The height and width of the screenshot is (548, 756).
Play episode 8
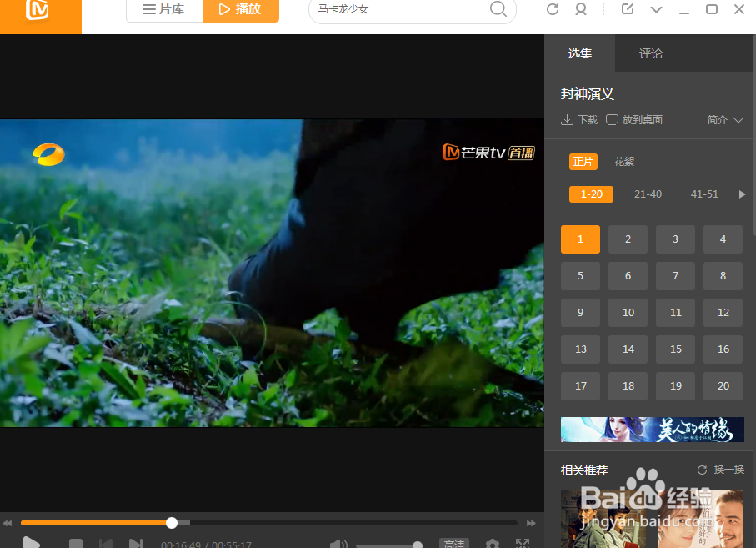coord(723,276)
